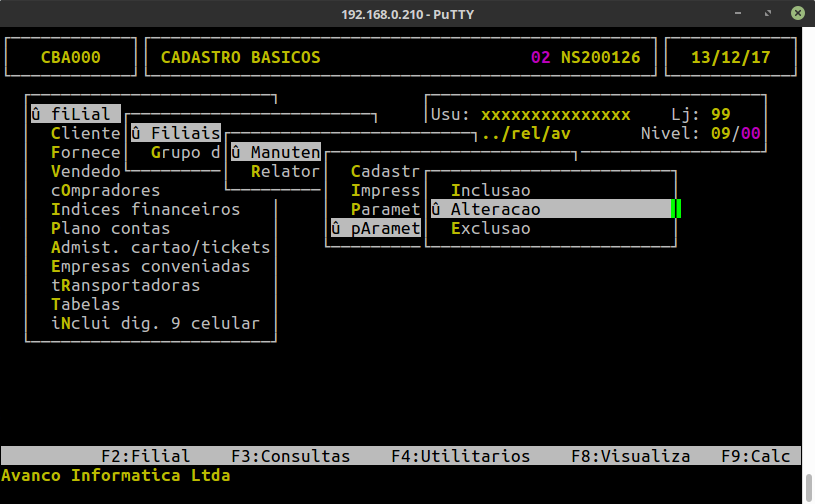The height and width of the screenshot is (504, 815).
Task: Open the tRansportadoras menu item
Action: pyautogui.click(x=125, y=285)
